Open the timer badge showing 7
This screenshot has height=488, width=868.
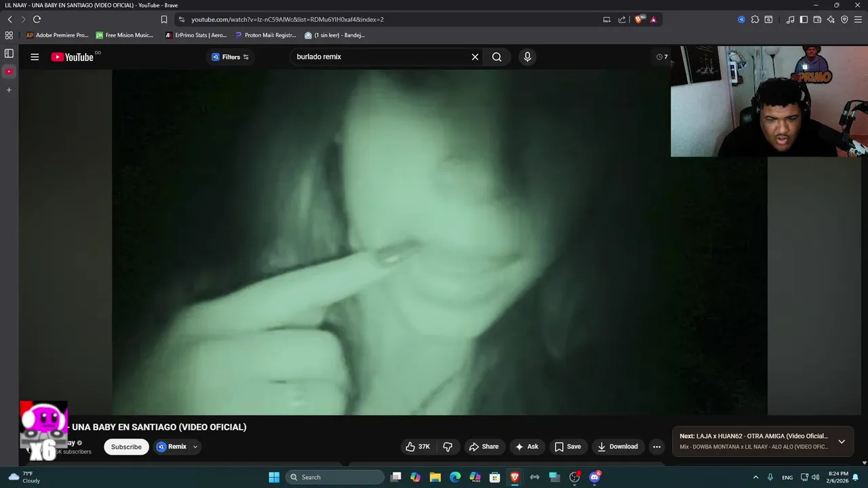pos(662,57)
